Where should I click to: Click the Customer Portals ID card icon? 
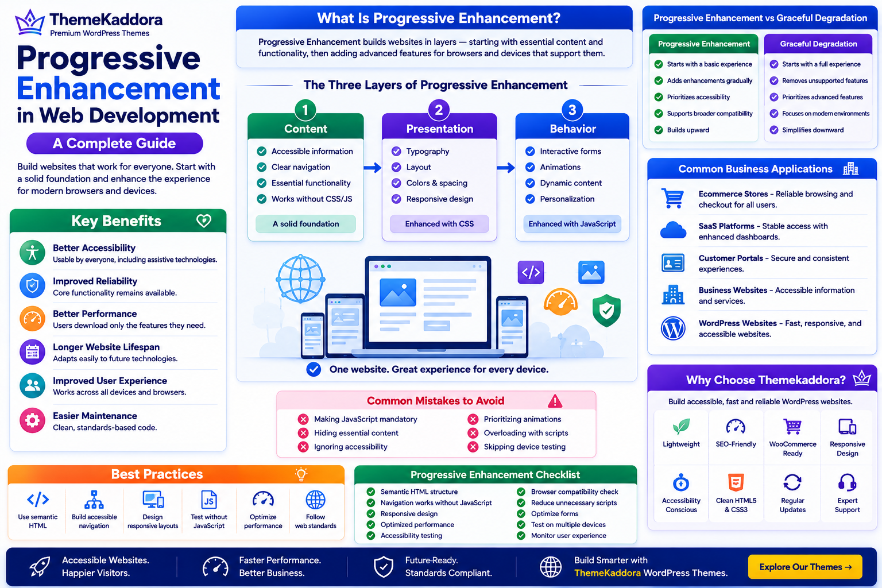point(673,263)
